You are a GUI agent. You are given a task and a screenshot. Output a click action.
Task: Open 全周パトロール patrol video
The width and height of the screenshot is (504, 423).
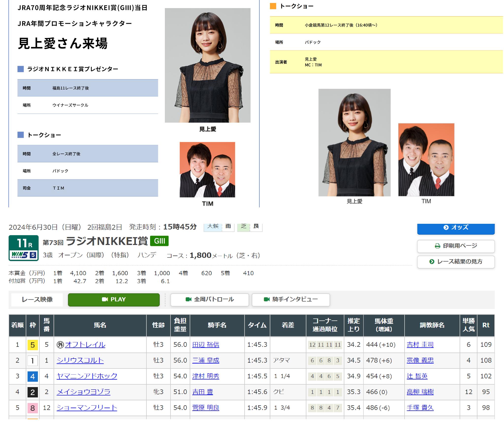(x=209, y=299)
